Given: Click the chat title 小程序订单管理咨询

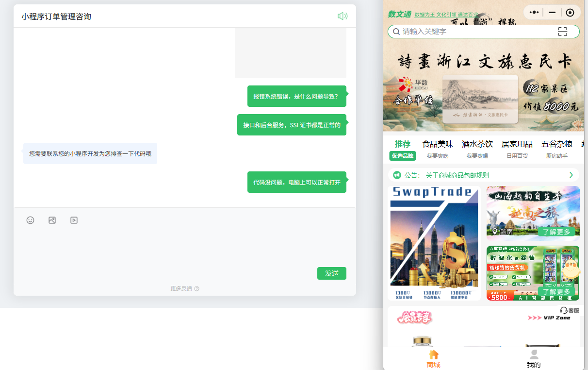Looking at the screenshot, I should 56,17.
